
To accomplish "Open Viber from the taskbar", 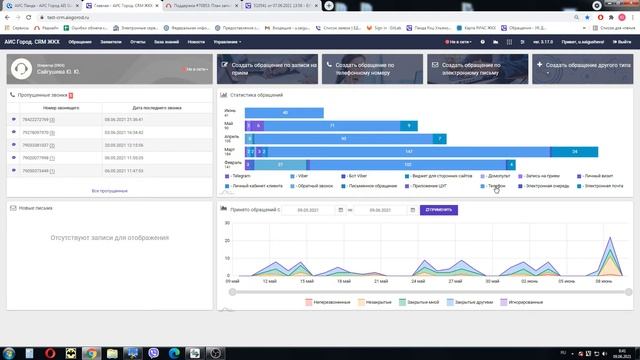I will click(x=153, y=353).
